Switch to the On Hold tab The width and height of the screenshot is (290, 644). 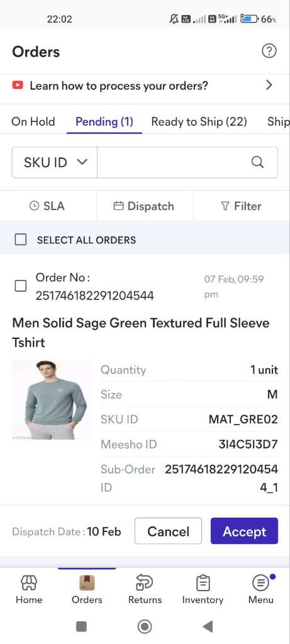pos(33,121)
